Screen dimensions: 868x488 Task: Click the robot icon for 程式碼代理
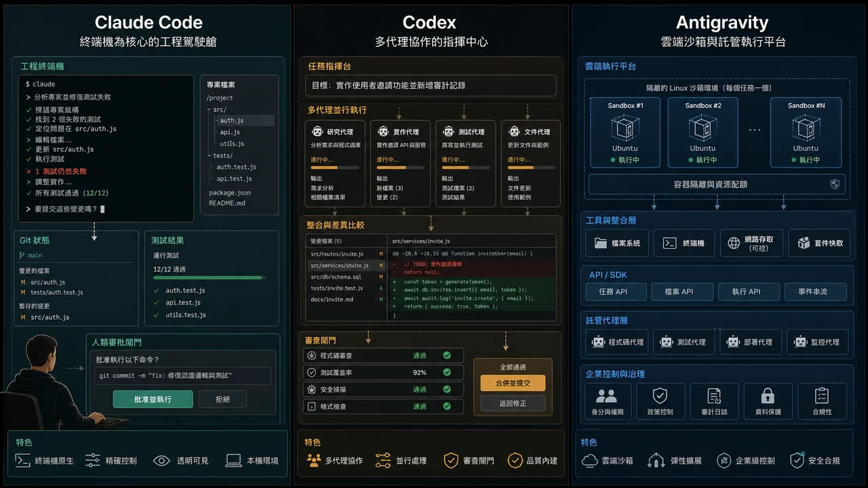click(598, 342)
